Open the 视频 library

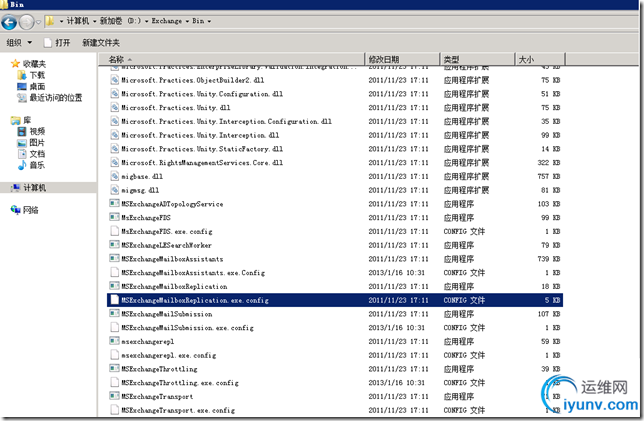(37, 131)
